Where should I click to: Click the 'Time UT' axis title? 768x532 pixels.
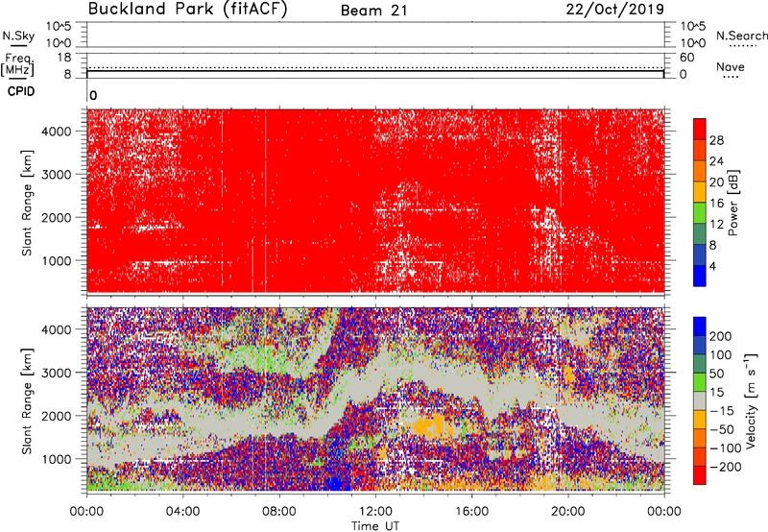(375, 525)
